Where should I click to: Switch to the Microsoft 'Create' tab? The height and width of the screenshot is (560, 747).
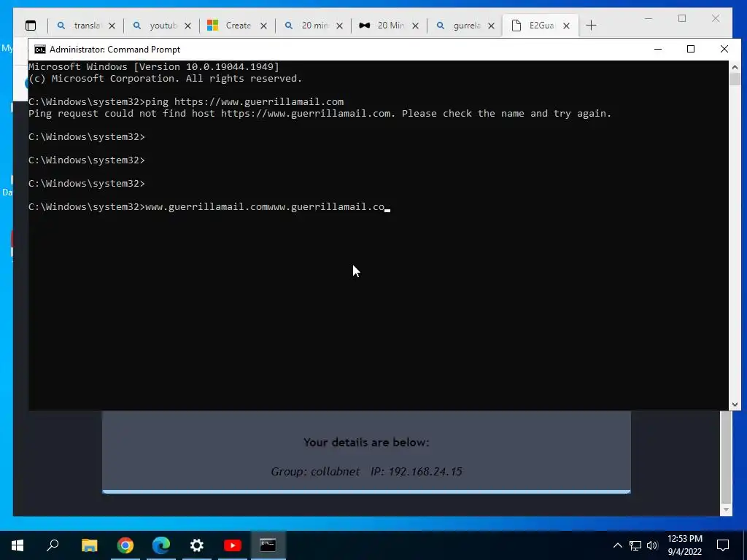pyautogui.click(x=237, y=26)
